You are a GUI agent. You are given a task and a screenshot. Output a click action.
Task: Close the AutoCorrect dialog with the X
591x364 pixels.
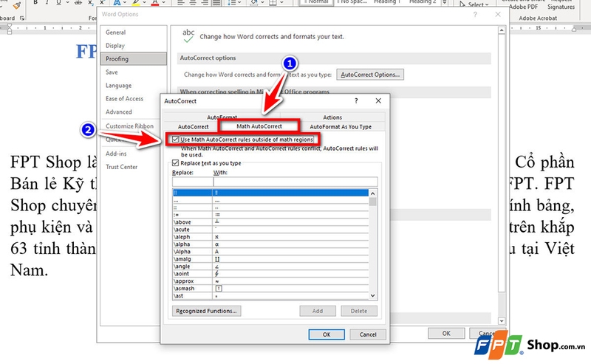(x=378, y=100)
